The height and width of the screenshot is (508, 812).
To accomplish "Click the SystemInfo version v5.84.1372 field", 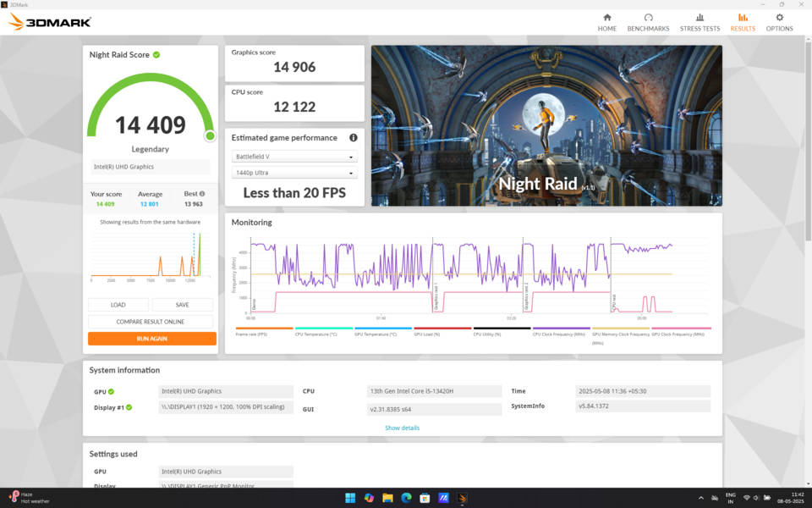I will pos(643,406).
